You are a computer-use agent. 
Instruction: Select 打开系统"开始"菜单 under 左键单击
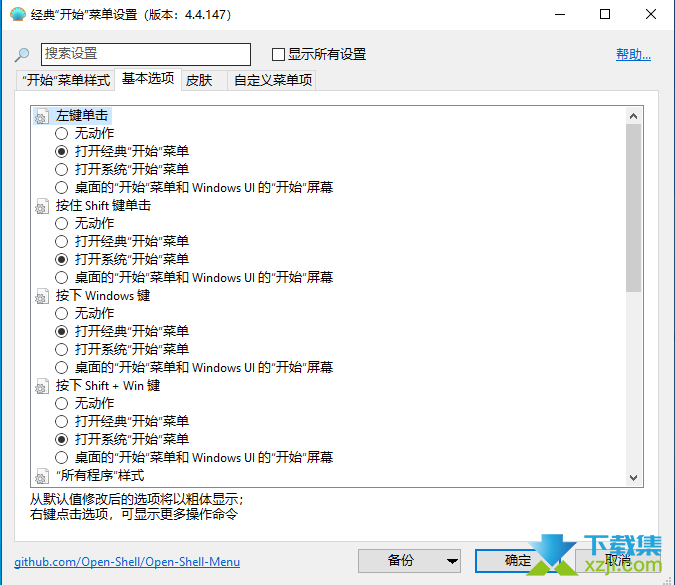coord(62,170)
